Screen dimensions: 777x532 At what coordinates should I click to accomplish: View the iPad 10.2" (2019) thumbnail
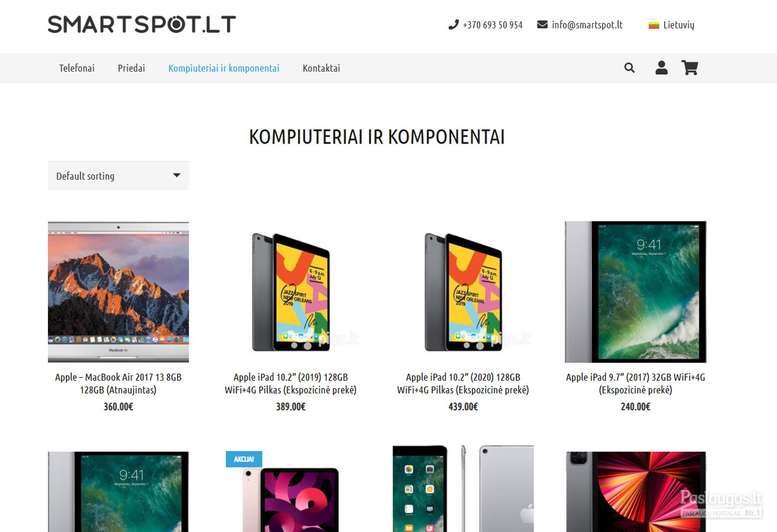coord(291,292)
